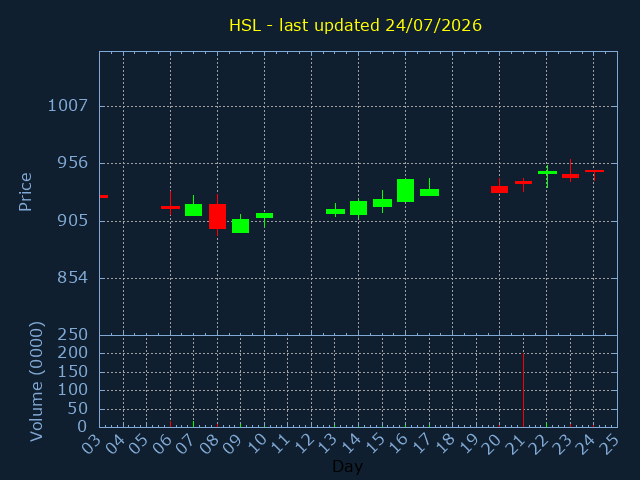The image size is (640, 480).
Task: Click the green candlestick on day 09
Action: (x=240, y=226)
